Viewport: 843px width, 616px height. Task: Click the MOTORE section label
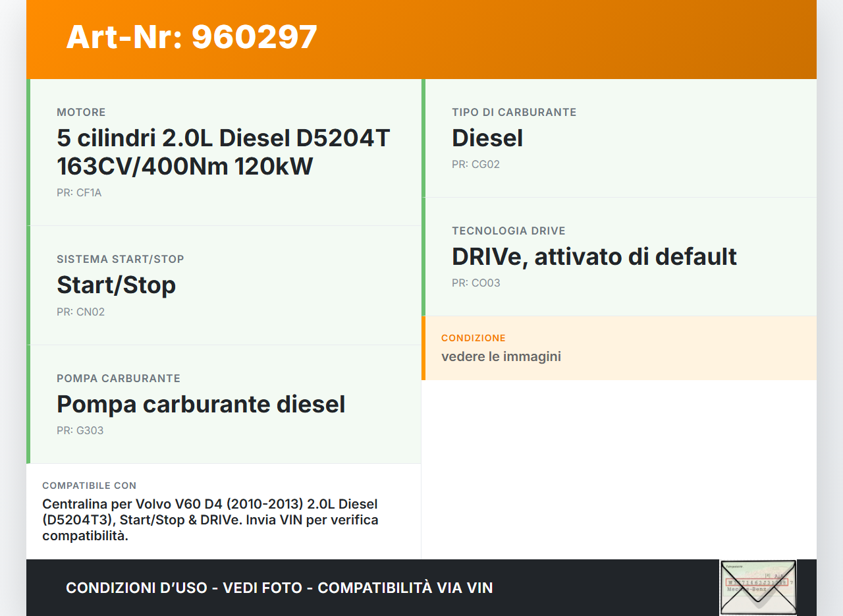click(x=81, y=113)
